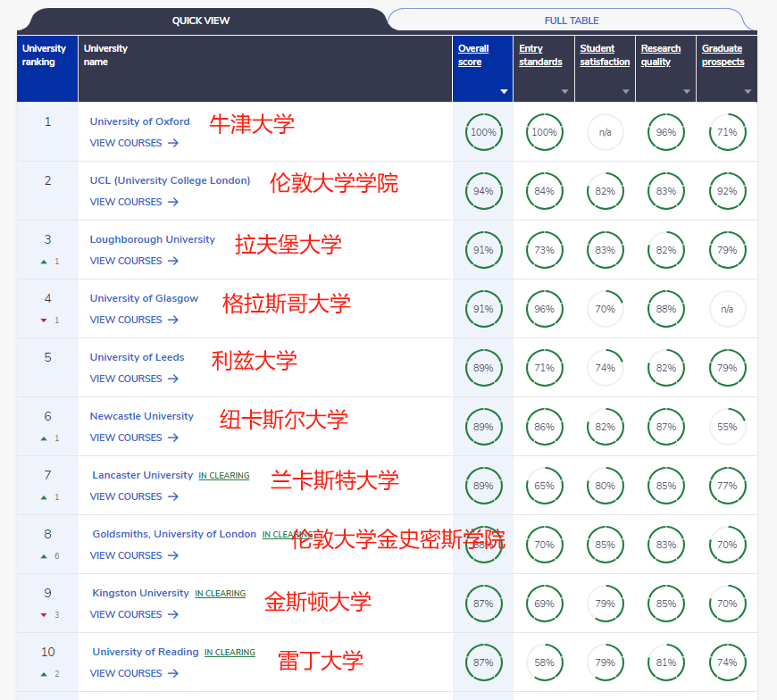The width and height of the screenshot is (777, 700).
Task: Click the Entry standards sort arrow
Action: coord(565,92)
